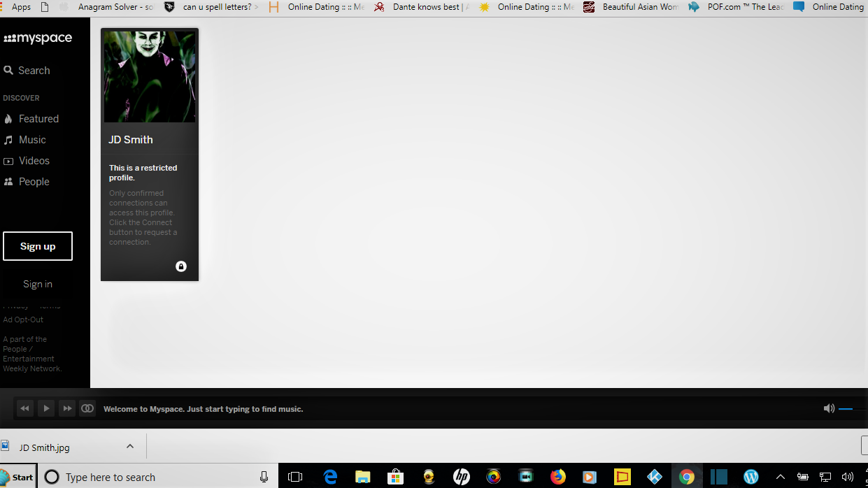
Task: Click the JD Smith profile picture
Action: click(x=150, y=77)
